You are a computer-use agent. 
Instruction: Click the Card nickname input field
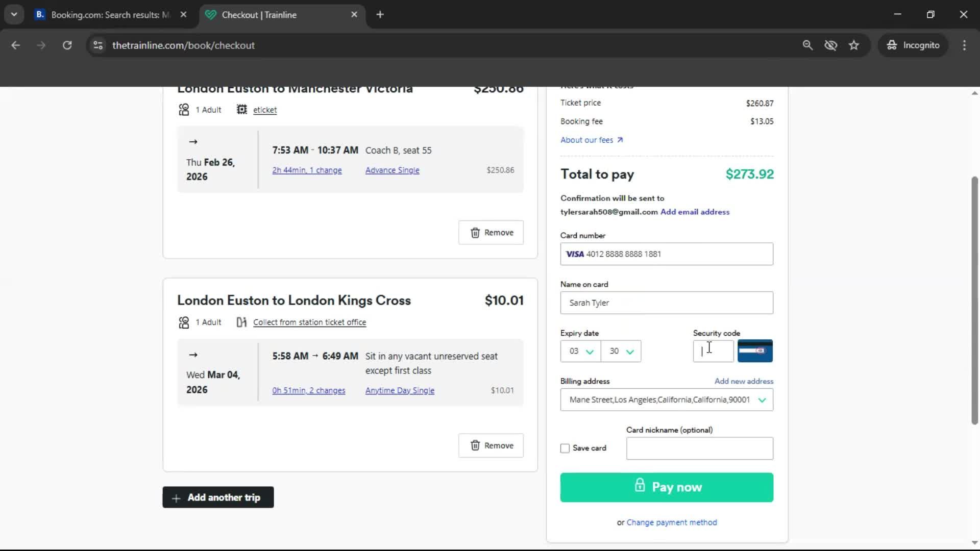(x=699, y=448)
